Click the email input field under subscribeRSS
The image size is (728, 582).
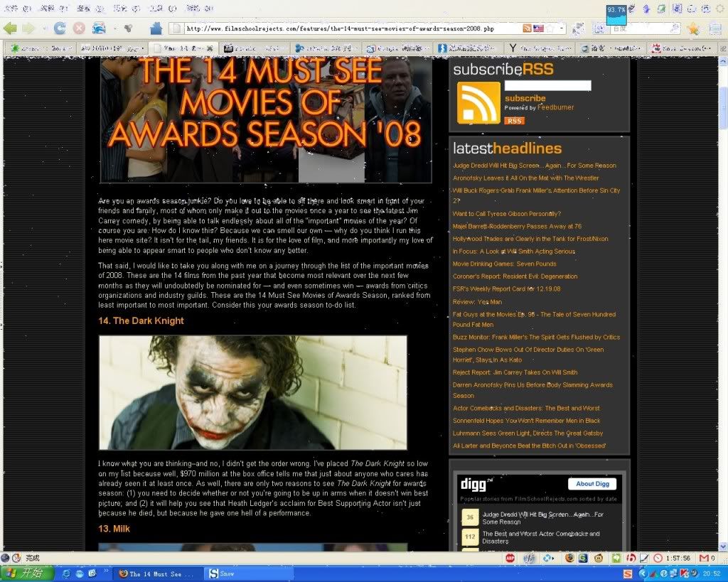[x=548, y=85]
